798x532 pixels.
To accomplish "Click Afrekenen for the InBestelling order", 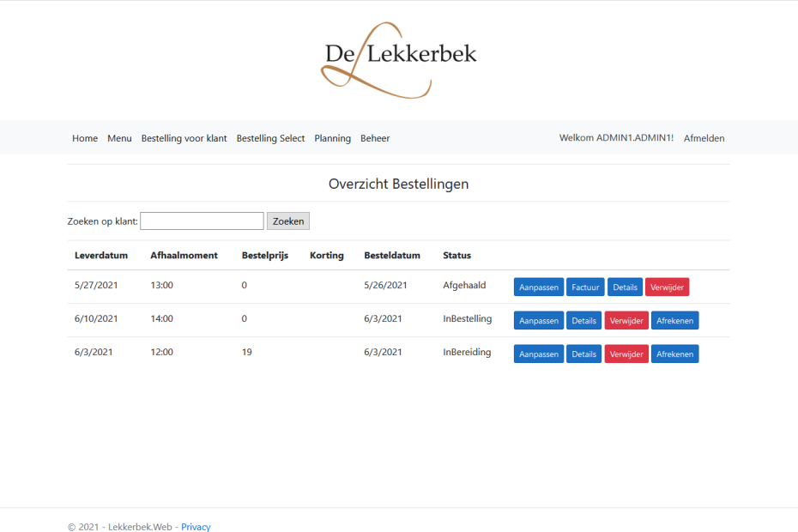I will click(674, 321).
